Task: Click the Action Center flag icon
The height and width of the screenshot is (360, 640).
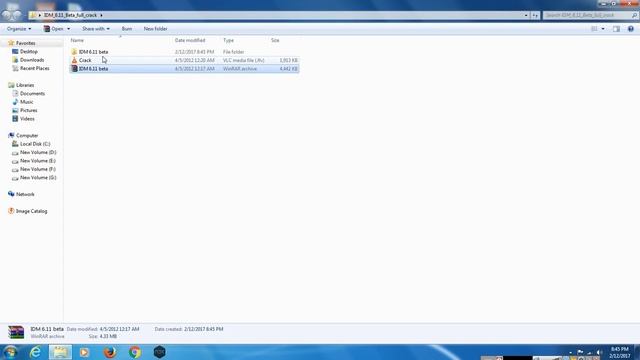Action: click(x=580, y=352)
